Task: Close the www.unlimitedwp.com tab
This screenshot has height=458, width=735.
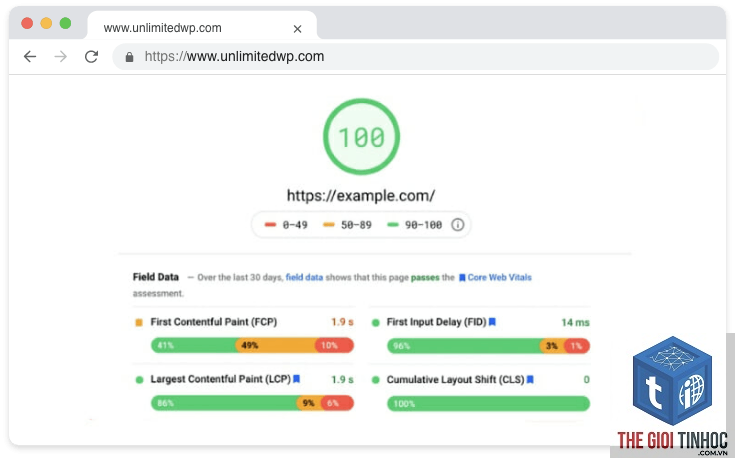Action: click(297, 29)
